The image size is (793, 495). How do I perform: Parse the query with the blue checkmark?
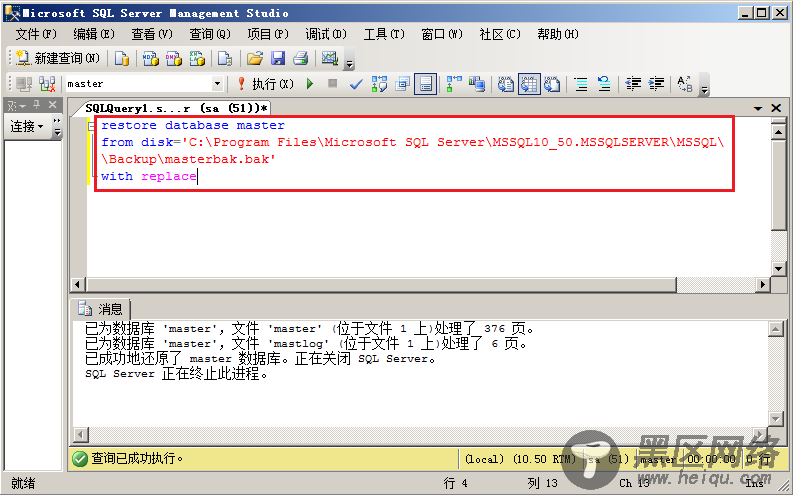(x=356, y=83)
